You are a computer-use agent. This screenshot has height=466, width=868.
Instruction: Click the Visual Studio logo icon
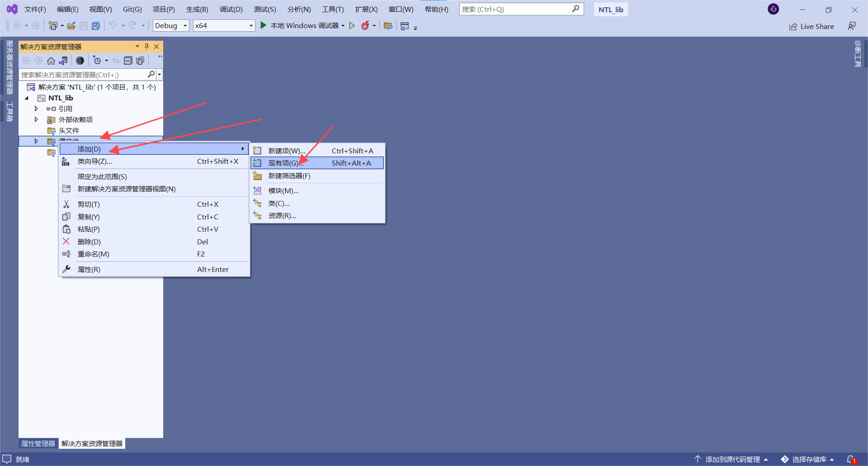(x=12, y=9)
